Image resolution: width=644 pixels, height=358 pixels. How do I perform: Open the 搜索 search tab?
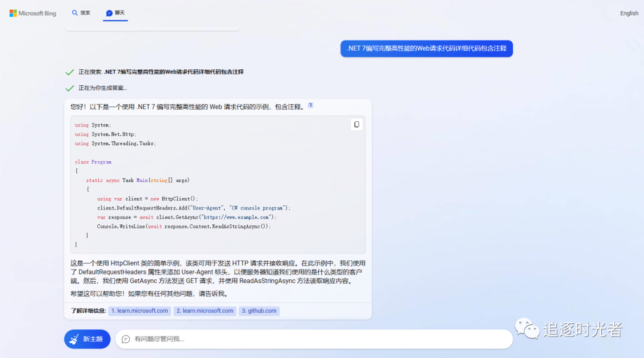(x=81, y=13)
